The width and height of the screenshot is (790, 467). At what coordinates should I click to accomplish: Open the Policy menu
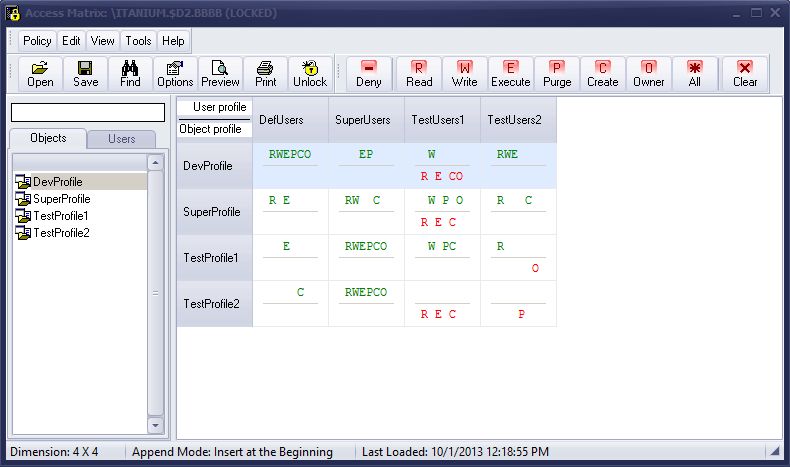(x=37, y=41)
